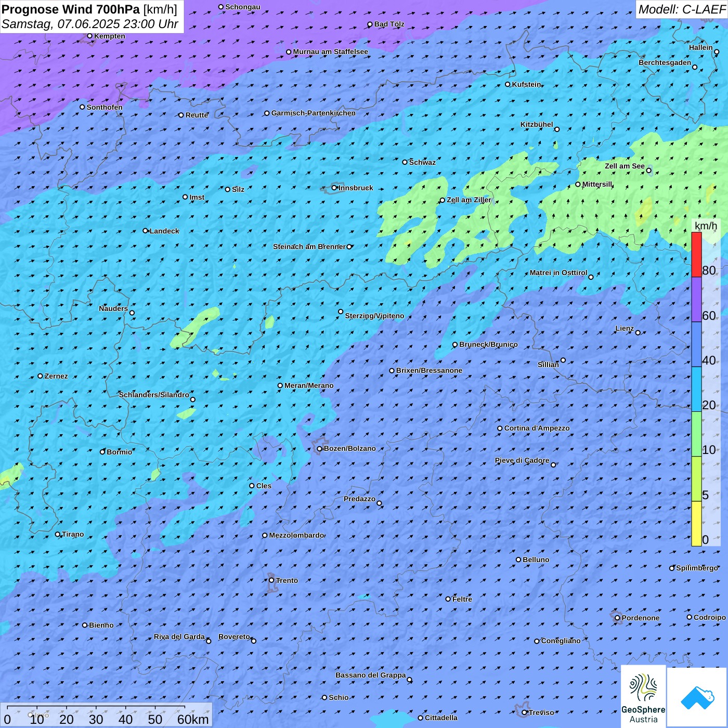Click the Prognose Wind 700hPa title

[71, 9]
